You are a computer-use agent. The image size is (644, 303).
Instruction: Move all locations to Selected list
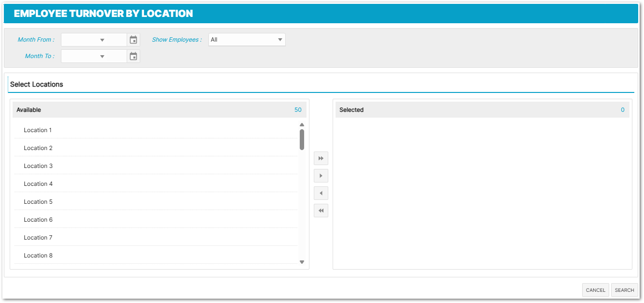[x=321, y=158]
